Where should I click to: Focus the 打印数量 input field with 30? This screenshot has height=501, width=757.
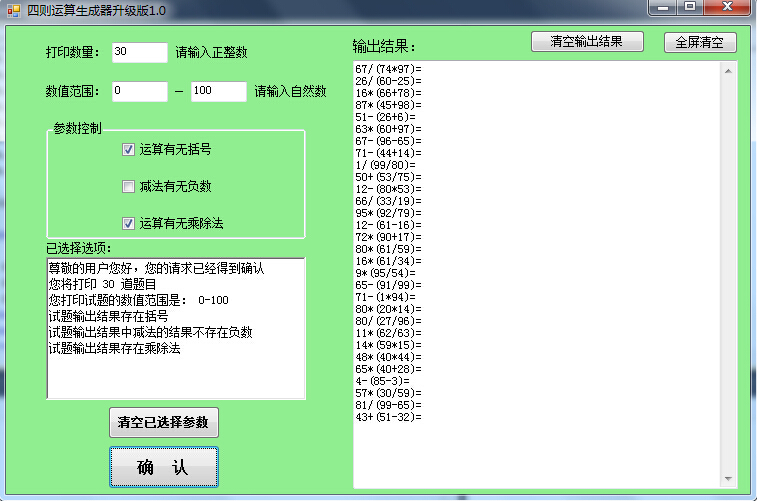click(140, 52)
